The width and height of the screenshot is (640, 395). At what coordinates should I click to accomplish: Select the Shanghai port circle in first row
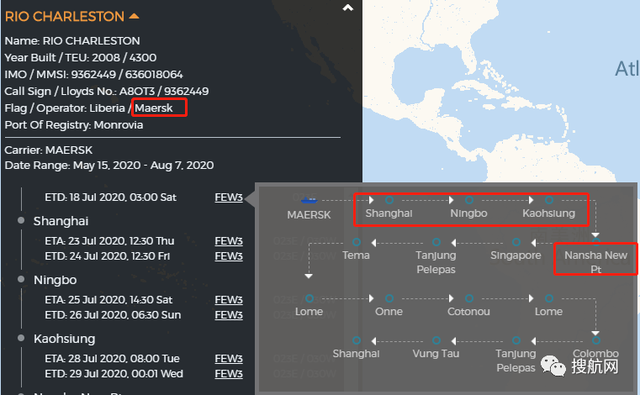389,200
